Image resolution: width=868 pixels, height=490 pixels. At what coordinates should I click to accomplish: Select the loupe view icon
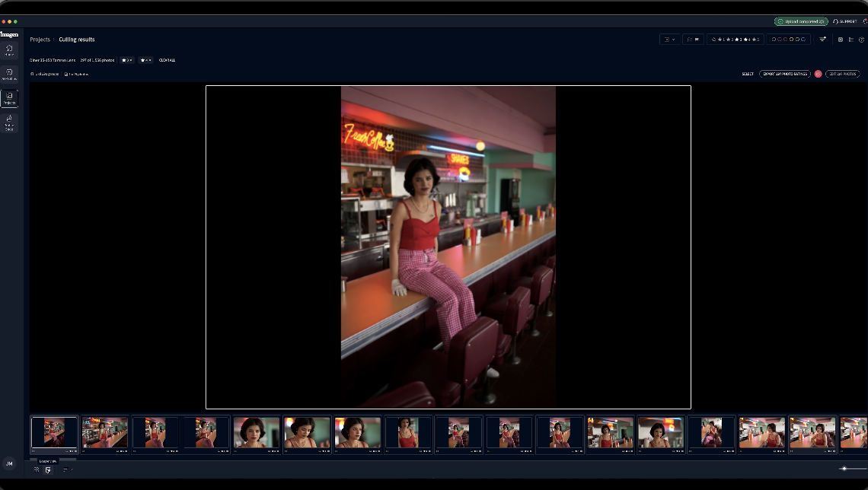(48, 469)
